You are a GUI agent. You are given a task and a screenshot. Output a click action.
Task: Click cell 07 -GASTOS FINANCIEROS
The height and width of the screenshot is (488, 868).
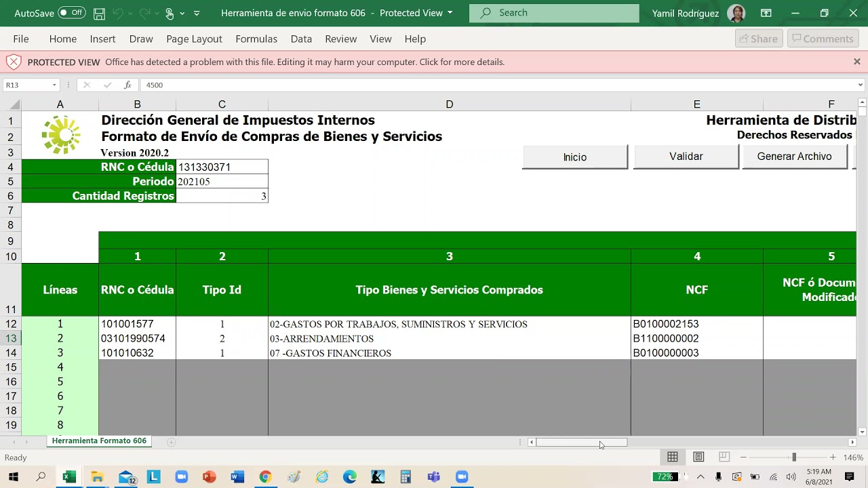point(450,353)
